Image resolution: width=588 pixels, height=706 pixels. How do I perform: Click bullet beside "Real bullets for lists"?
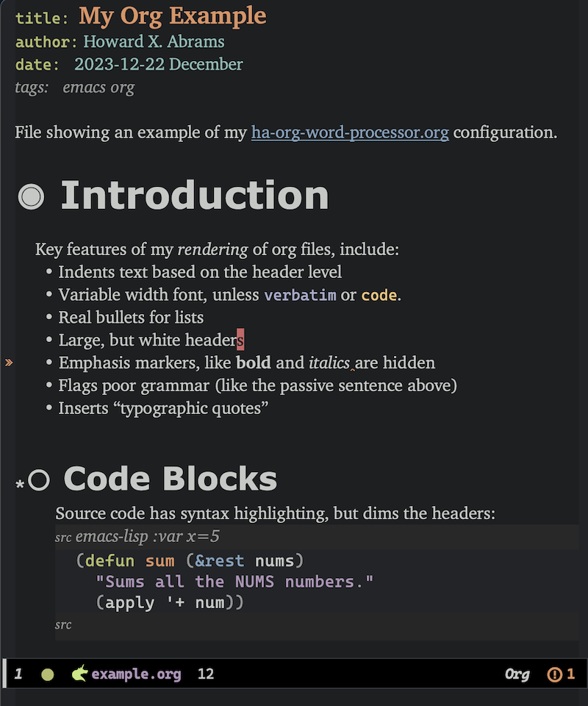[48, 317]
